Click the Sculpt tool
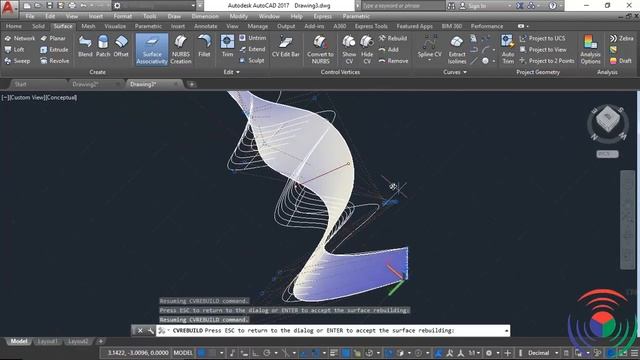This screenshot has width=640, height=360. [252, 60]
